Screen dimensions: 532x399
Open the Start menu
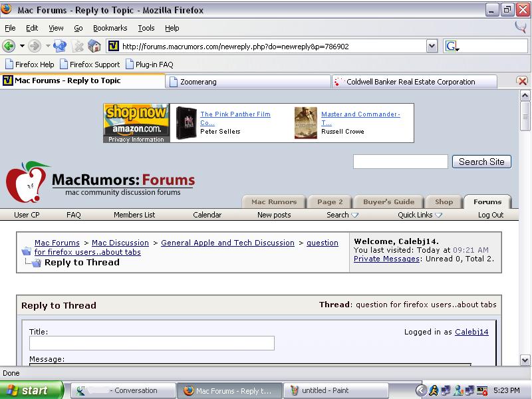point(32,390)
